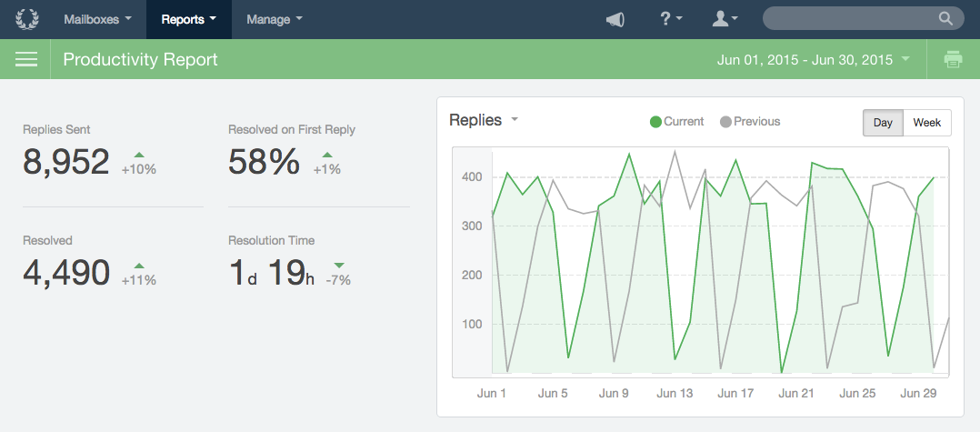This screenshot has width=980, height=432.
Task: Click the Replies Sent up arrow indicator
Action: pyautogui.click(x=139, y=155)
